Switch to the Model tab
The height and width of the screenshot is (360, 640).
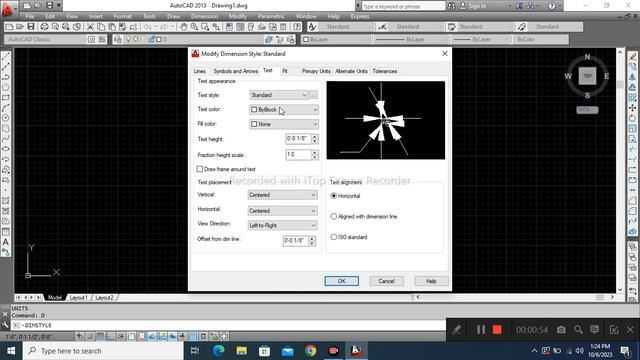click(x=54, y=298)
